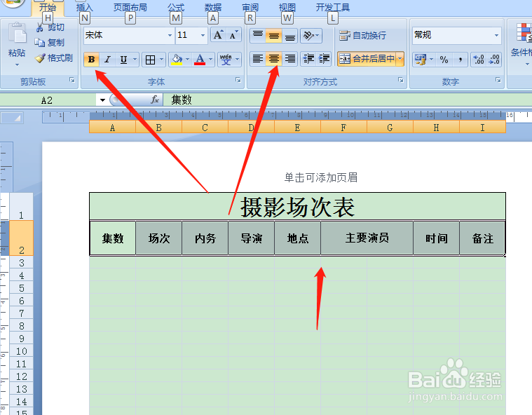Select the 主要演员 header cell
This screenshot has width=532, height=415.
[367, 238]
